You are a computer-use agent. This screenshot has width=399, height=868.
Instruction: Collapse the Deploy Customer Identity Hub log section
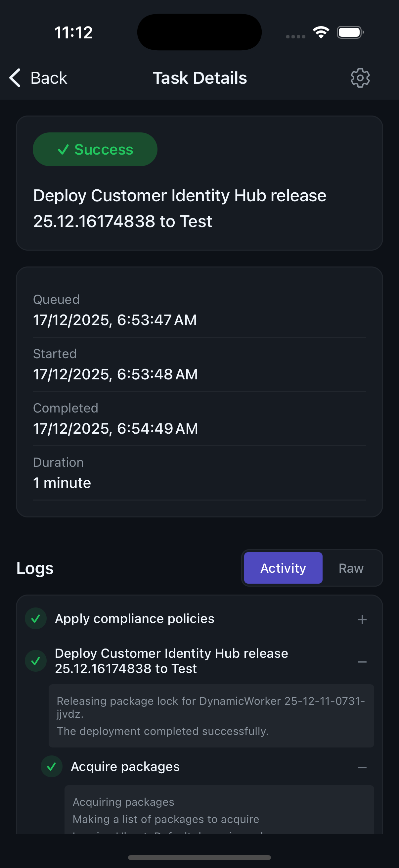click(x=363, y=661)
